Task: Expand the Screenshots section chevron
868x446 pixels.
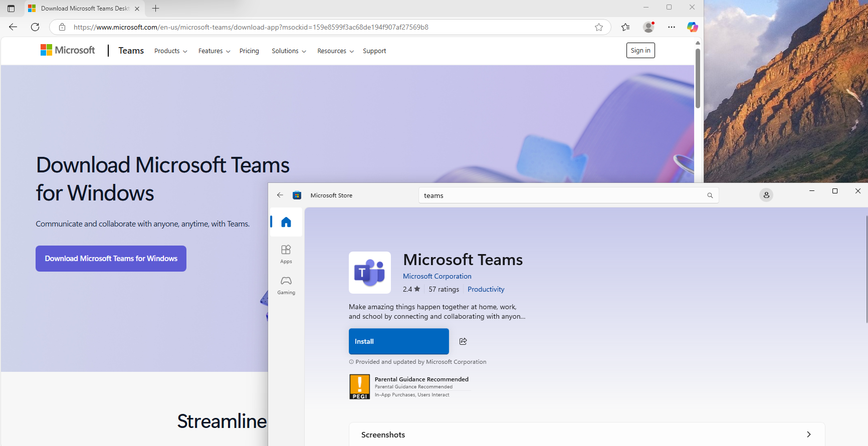Action: click(x=808, y=434)
